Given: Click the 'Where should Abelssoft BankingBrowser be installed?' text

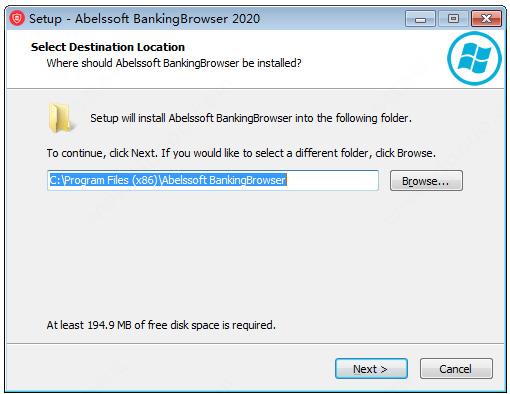Looking at the screenshot, I should (x=174, y=63).
